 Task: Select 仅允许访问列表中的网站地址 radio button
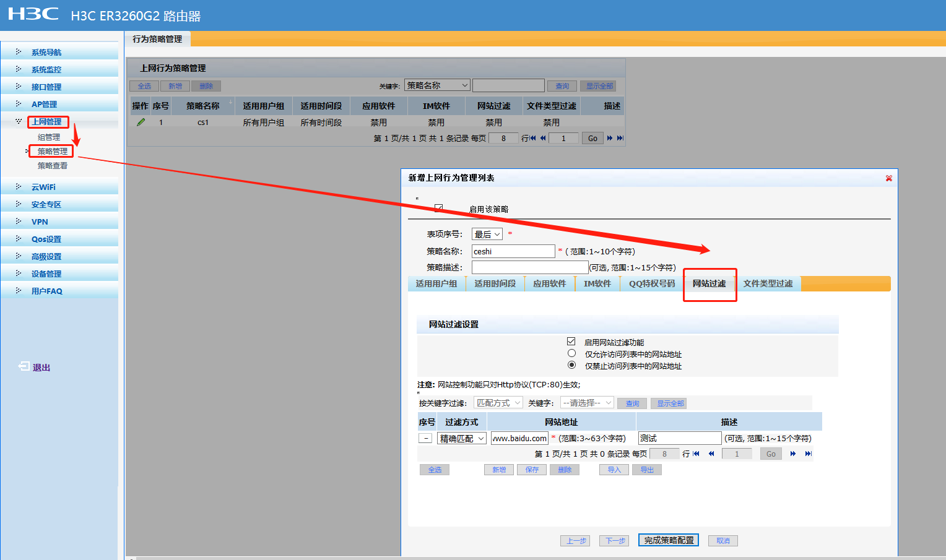point(572,353)
